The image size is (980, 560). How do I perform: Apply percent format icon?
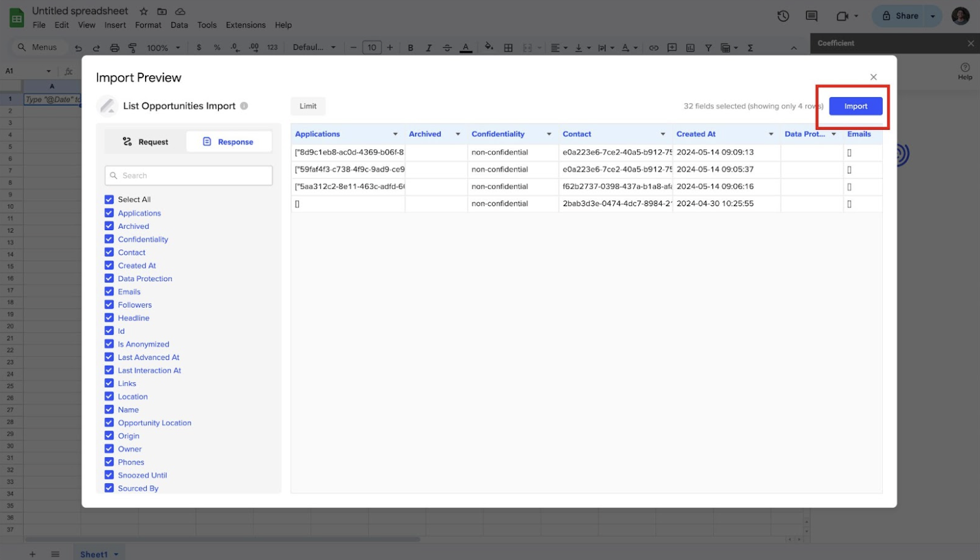tap(217, 48)
